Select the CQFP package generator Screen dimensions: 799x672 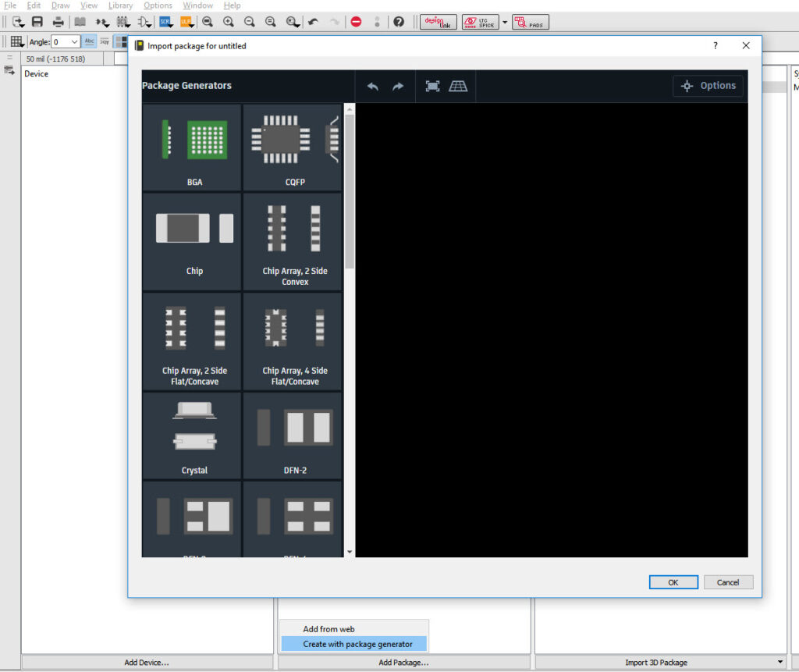tap(293, 148)
